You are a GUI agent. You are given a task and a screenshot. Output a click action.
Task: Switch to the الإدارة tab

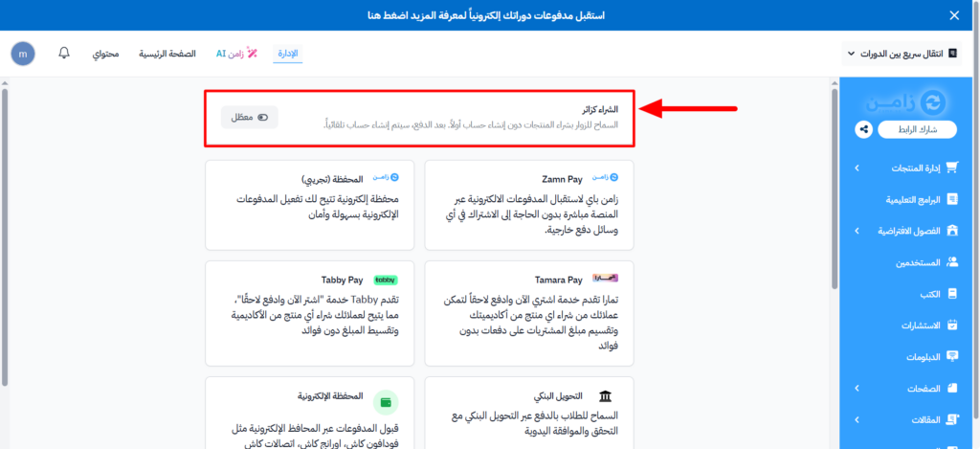[x=287, y=54]
